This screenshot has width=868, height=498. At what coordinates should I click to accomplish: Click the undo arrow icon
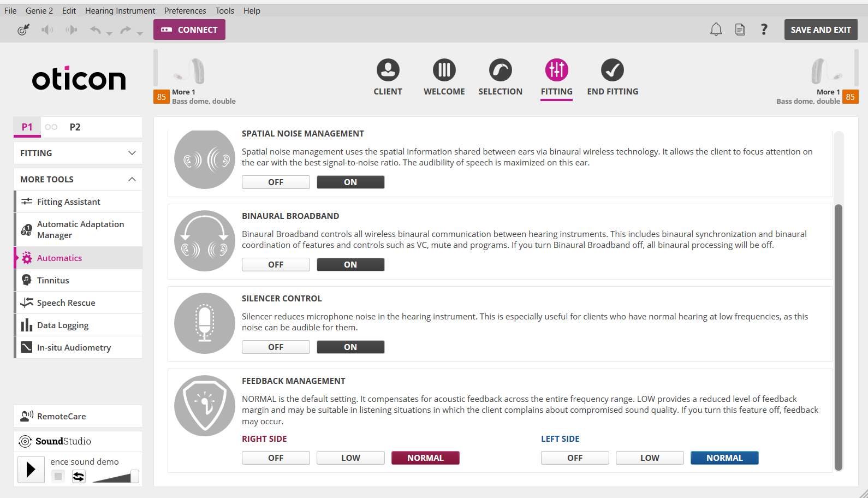(x=96, y=29)
